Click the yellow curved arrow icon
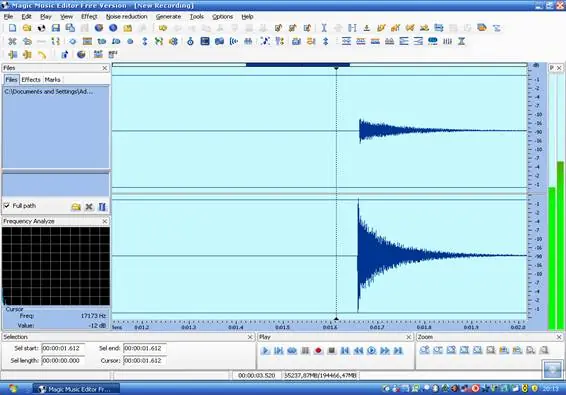566x395 pixels. 42,55
